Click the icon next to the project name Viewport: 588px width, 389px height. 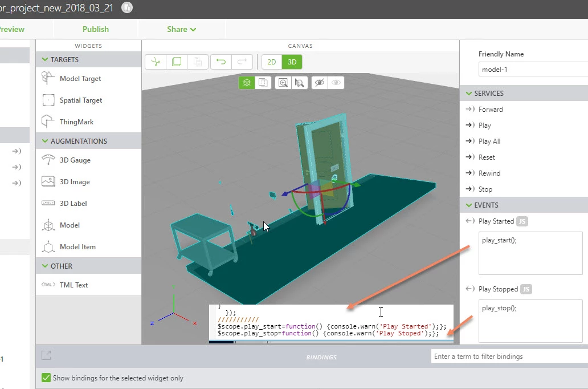[x=127, y=7]
